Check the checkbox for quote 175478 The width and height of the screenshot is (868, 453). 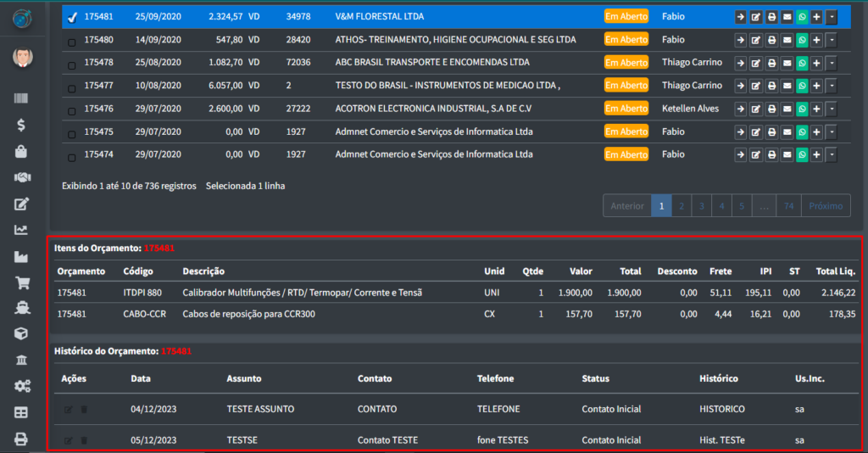click(71, 64)
